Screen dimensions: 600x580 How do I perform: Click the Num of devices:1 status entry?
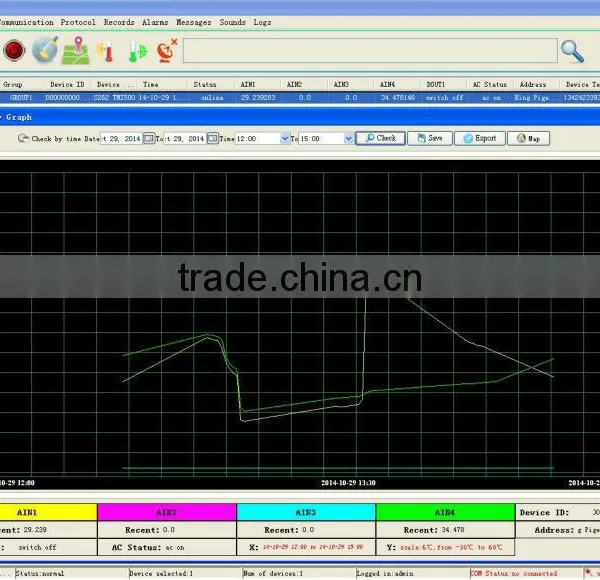[272, 573]
